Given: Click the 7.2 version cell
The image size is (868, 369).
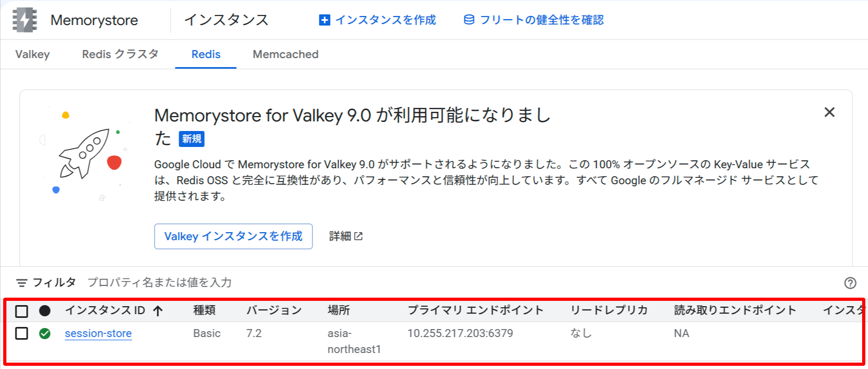Looking at the screenshot, I should (x=254, y=333).
